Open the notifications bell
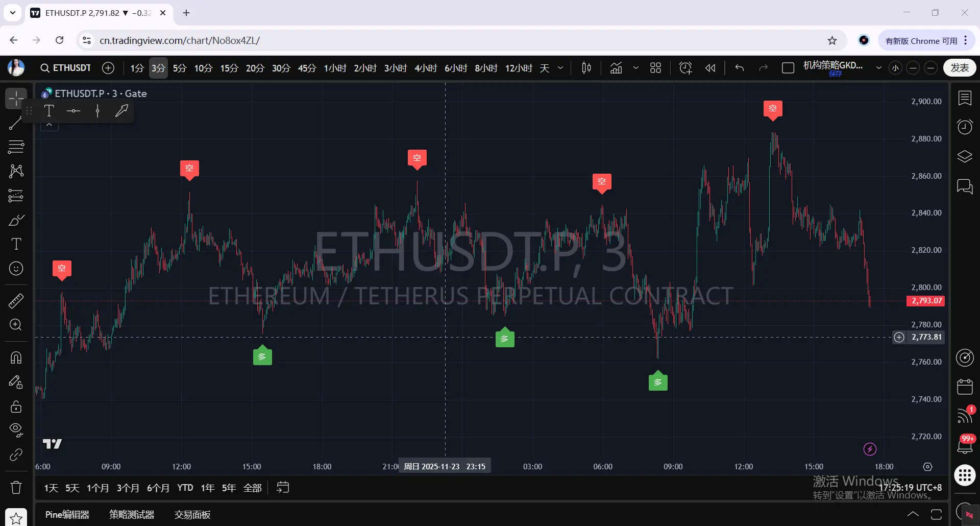 click(x=965, y=445)
